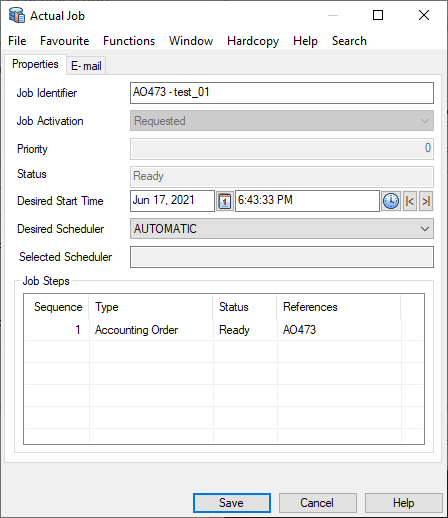
Task: Open the Job Activation dropdown arrow
Action: coord(425,121)
